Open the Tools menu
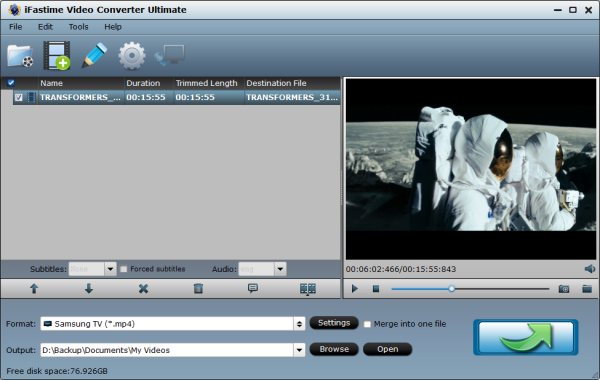The height and width of the screenshot is (380, 600). pyautogui.click(x=78, y=27)
